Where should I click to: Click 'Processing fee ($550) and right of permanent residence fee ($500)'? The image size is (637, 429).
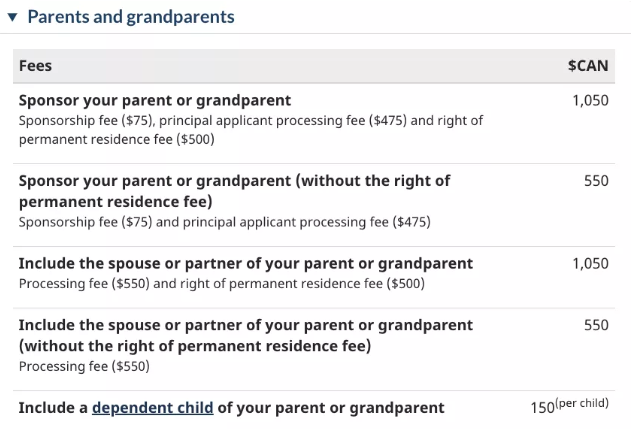click(x=221, y=284)
